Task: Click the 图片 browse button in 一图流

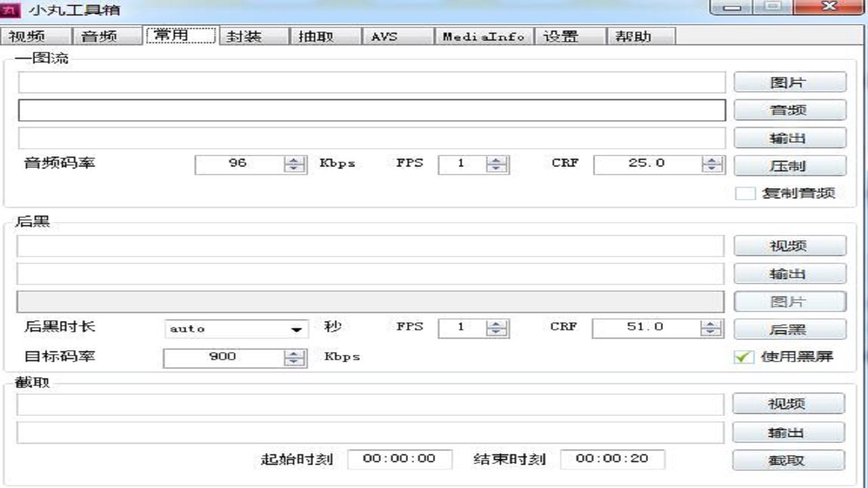Action: pos(789,83)
